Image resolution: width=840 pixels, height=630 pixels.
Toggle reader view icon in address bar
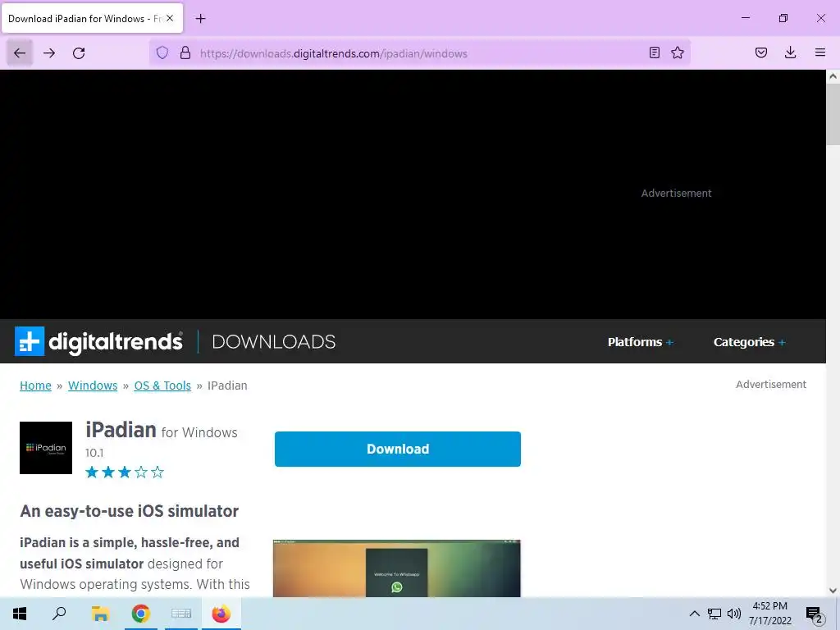[654, 52]
